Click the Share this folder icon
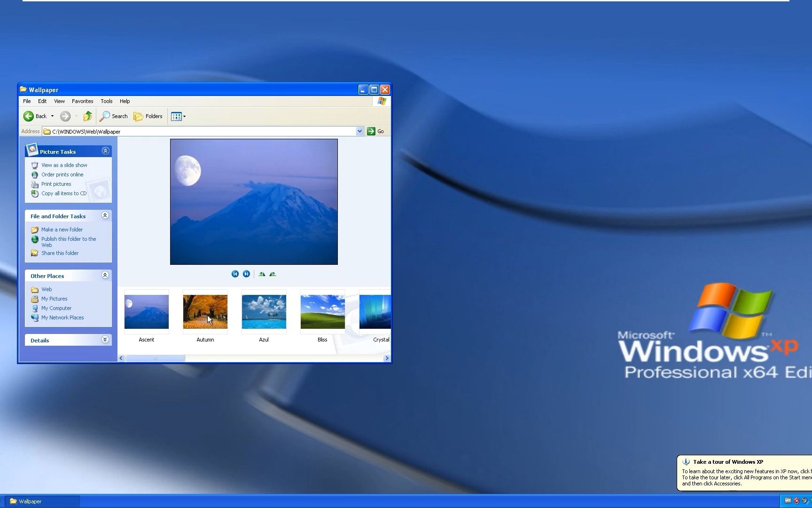The height and width of the screenshot is (508, 812). 34,253
